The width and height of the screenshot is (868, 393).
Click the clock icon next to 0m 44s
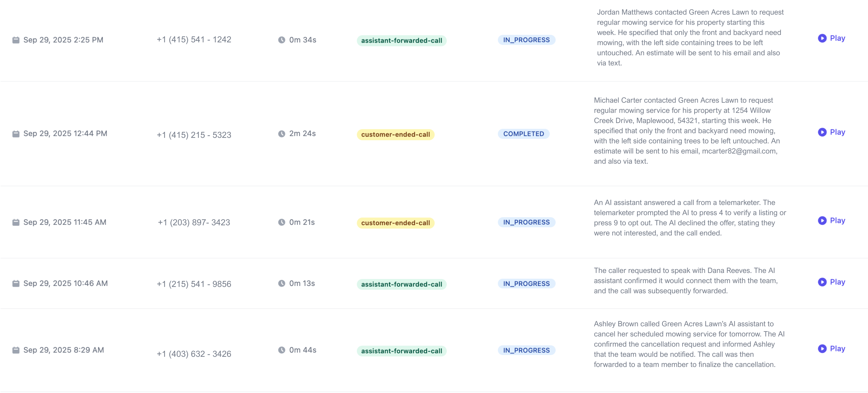[282, 350]
